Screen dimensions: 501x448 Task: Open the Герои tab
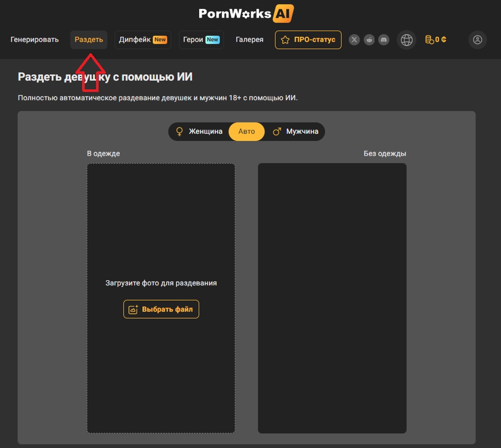pos(201,40)
